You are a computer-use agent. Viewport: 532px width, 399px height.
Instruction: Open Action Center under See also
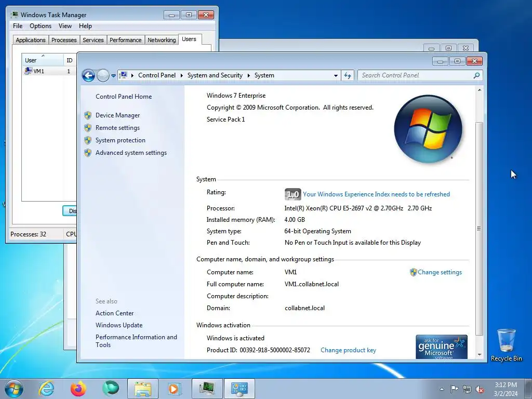click(x=114, y=313)
